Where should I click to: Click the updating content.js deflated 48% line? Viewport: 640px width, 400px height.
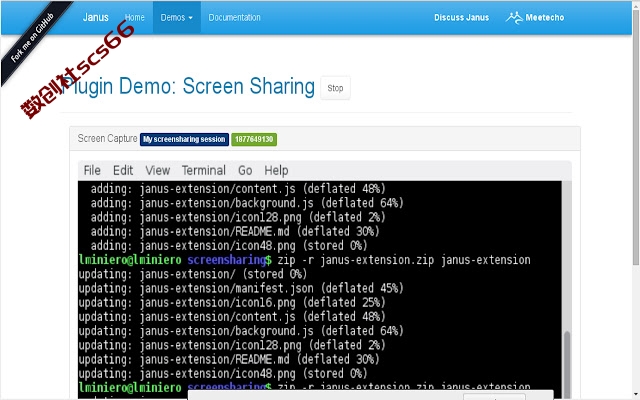point(232,317)
